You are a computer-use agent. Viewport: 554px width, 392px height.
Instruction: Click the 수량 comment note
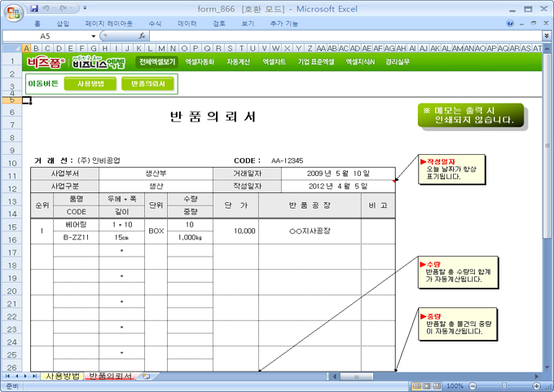[458, 272]
